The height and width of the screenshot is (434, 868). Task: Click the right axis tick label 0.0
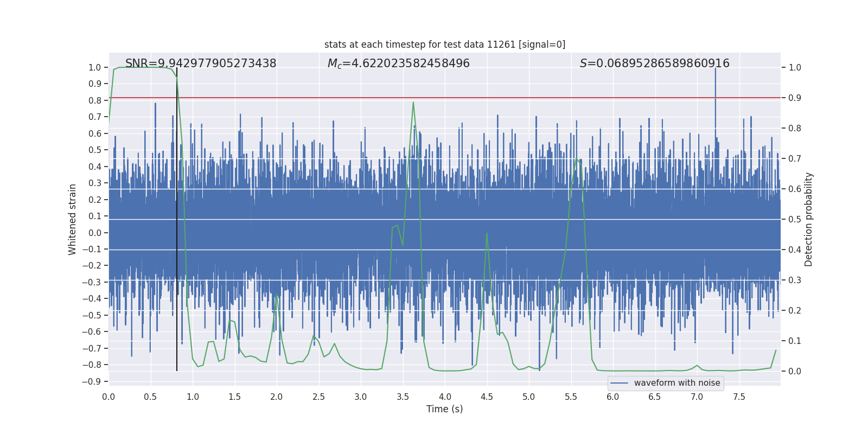(x=795, y=372)
